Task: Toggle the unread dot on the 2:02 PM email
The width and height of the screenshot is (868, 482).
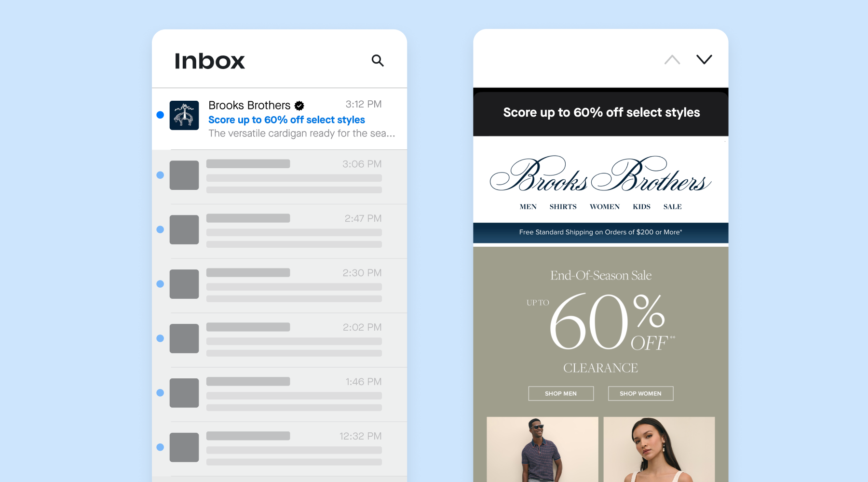Action: (x=159, y=338)
